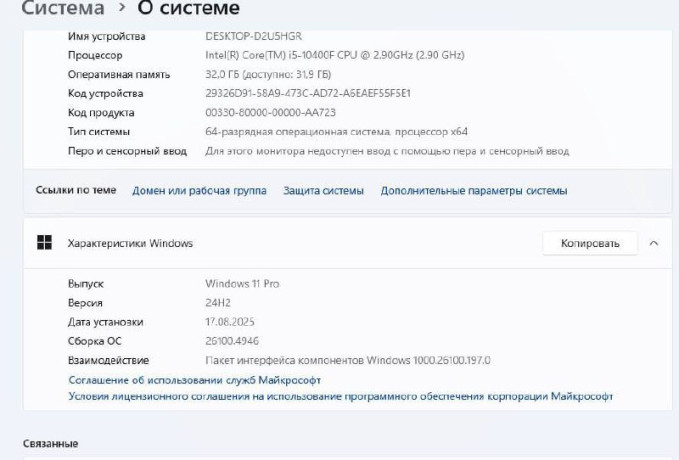The height and width of the screenshot is (460, 679).
Task: Select the install date 17.08.2025
Action: 230,322
